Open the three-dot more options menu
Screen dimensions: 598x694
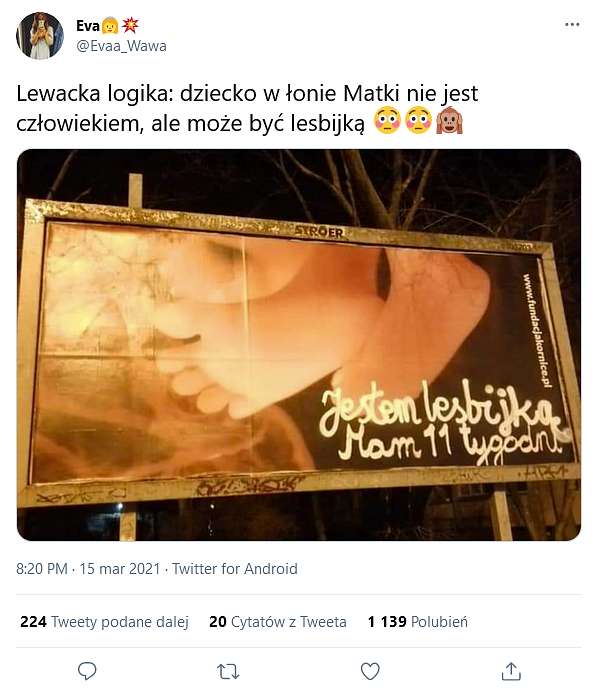(572, 25)
